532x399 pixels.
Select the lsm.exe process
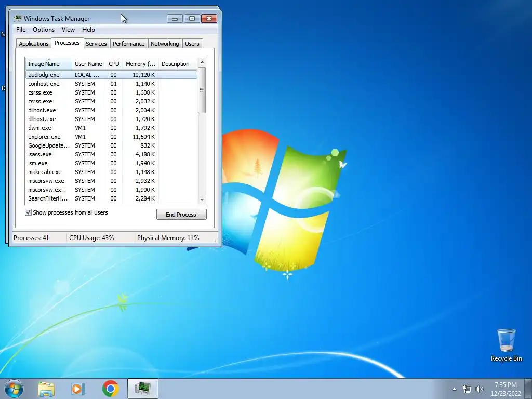111,163
